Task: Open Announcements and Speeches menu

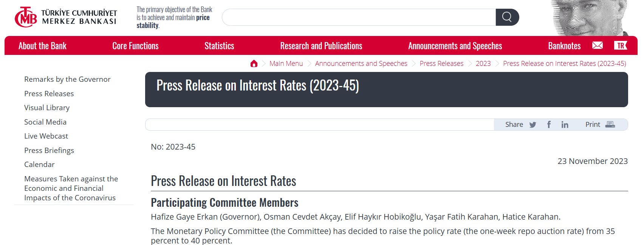Action: click(455, 46)
